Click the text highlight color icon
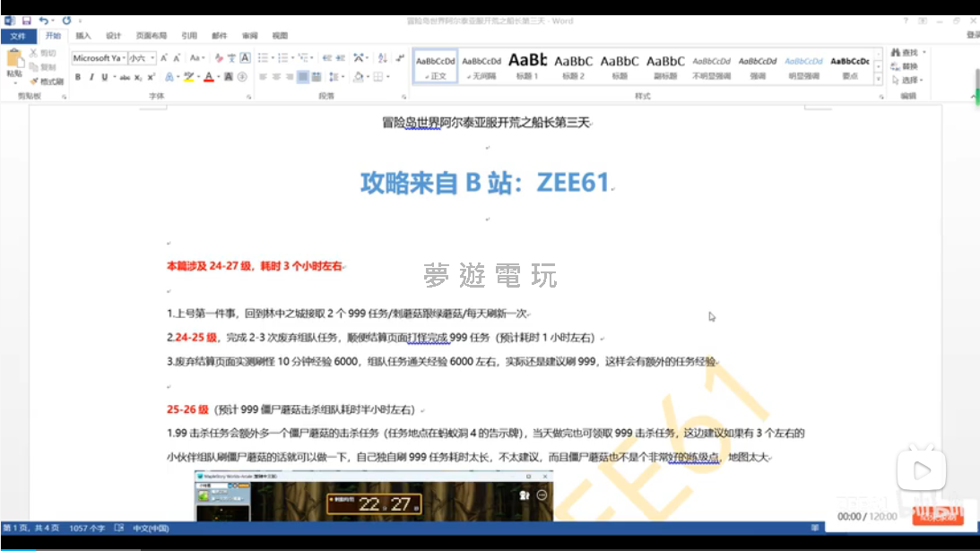This screenshot has width=980, height=551. pyautogui.click(x=189, y=77)
